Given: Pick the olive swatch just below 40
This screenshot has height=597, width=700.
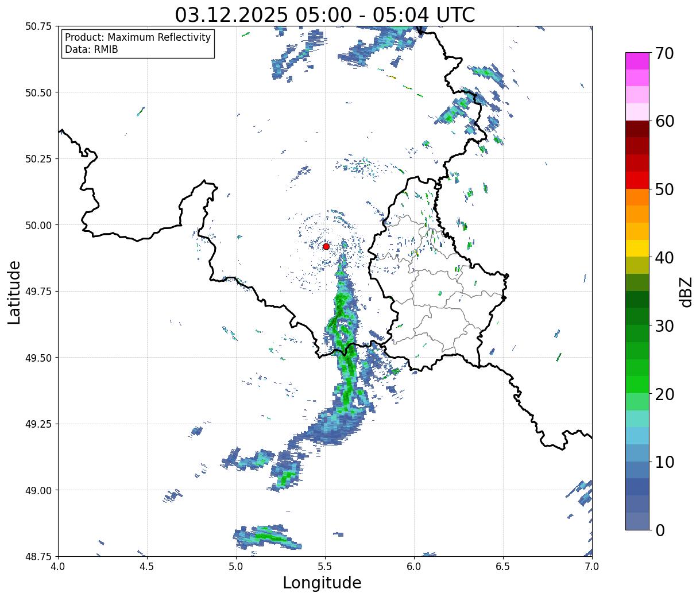Looking at the screenshot, I should (x=637, y=266).
